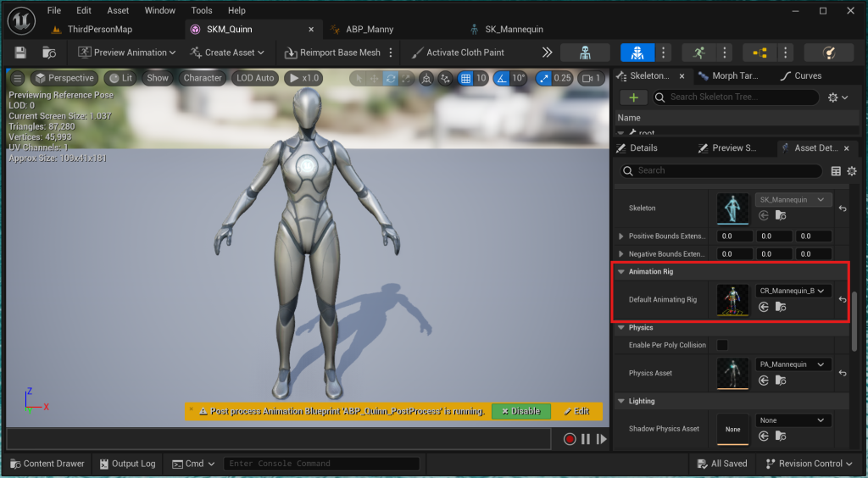Use selected asset for Default Animating Rig
868x478 pixels.
click(764, 307)
